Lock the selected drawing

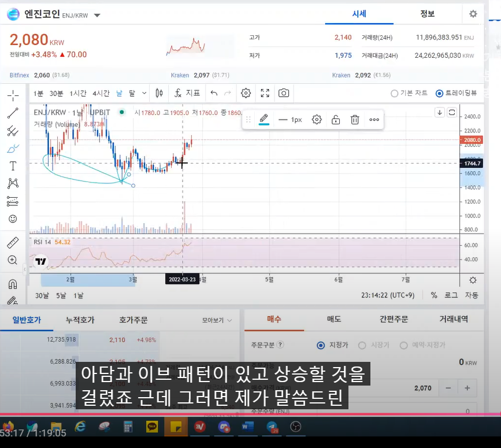tap(336, 120)
